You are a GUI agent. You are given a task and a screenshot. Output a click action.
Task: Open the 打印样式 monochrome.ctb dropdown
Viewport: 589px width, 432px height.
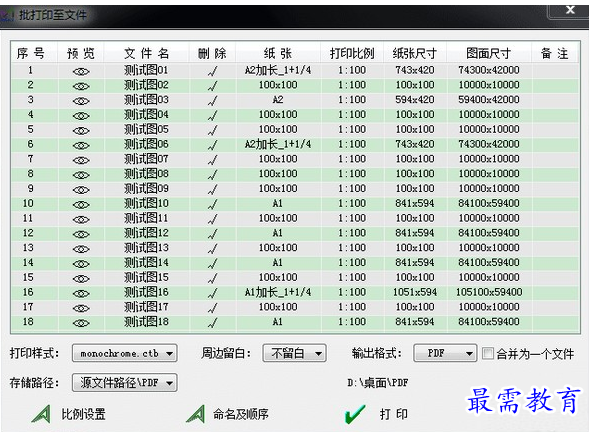pyautogui.click(x=124, y=353)
